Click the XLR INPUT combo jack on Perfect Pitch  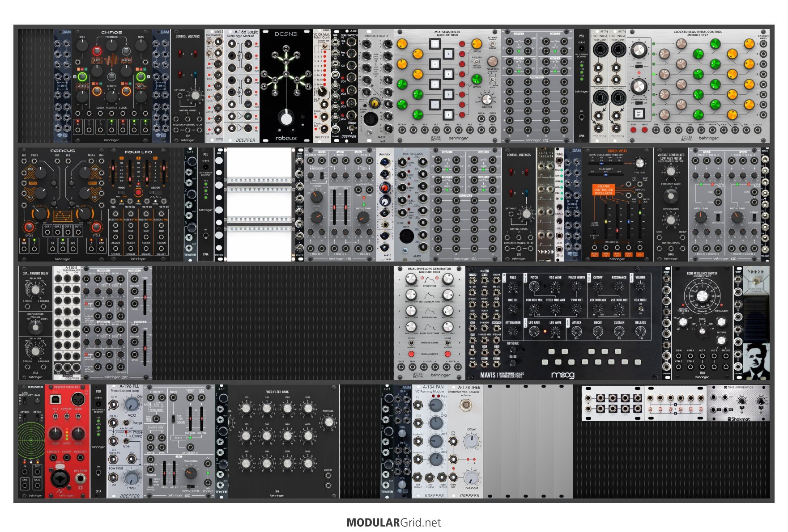coord(60,478)
